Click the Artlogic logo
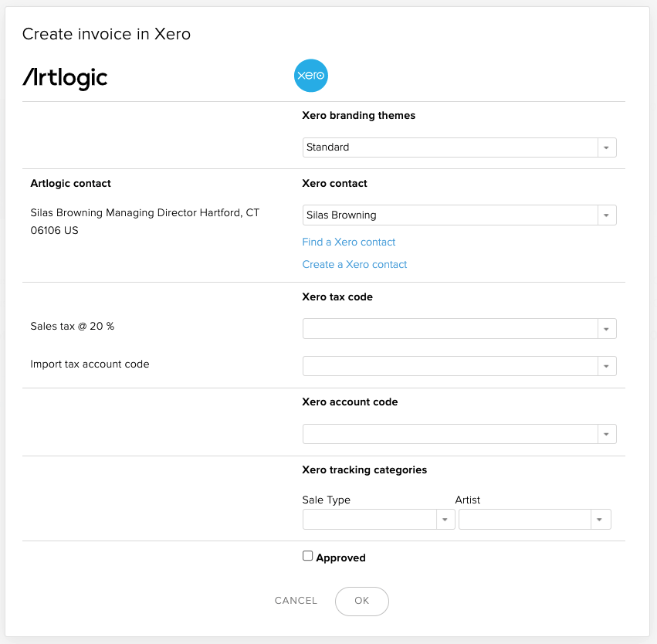 65,78
